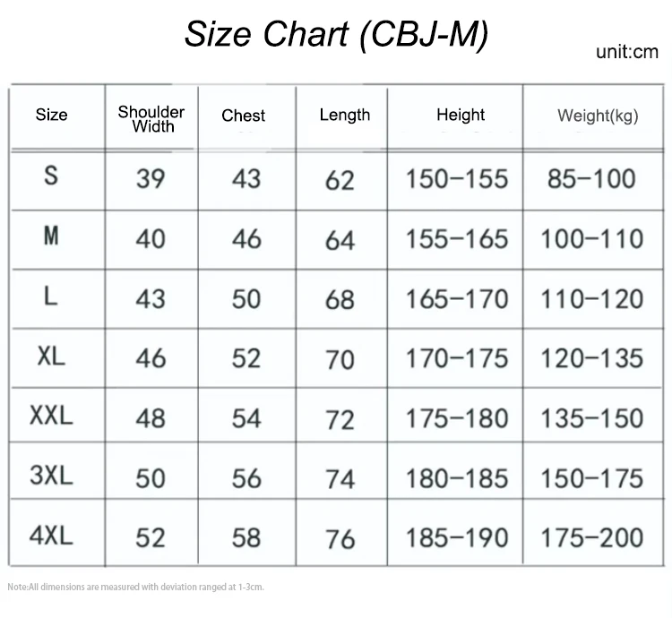Image resolution: width=672 pixels, height=618 pixels.
Task: Click the 165–170 height cell
Action: pos(456,298)
